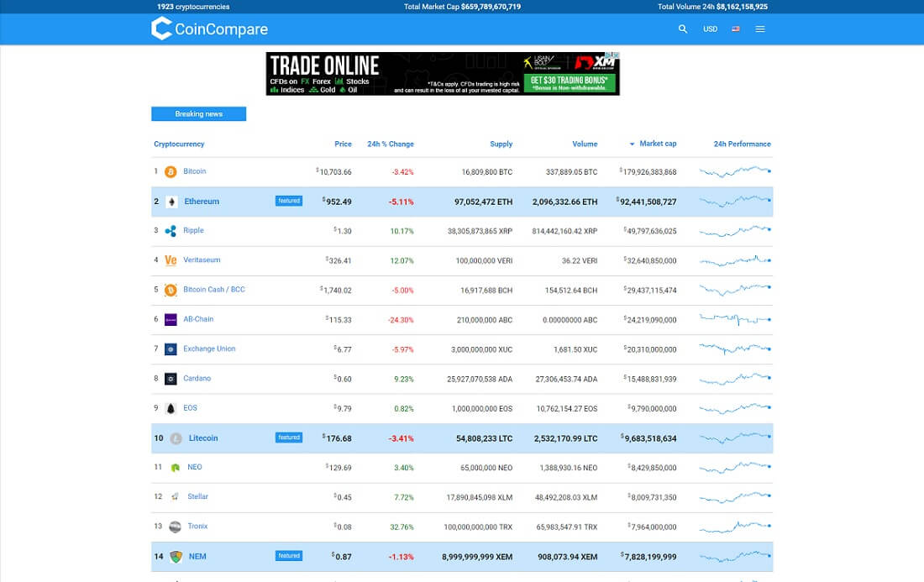Click the featured badge on Litecoin row

pyautogui.click(x=289, y=438)
